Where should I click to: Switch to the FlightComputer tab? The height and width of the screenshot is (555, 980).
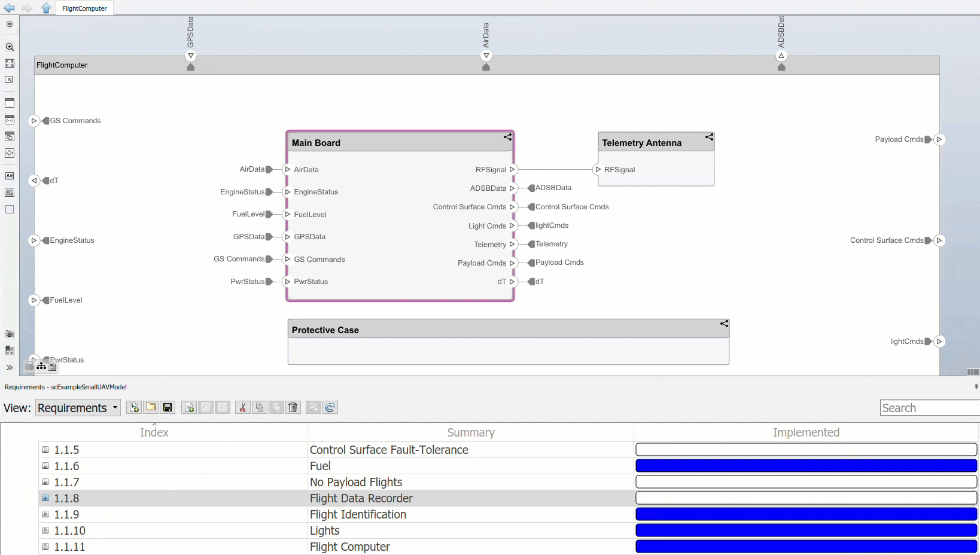coord(84,8)
